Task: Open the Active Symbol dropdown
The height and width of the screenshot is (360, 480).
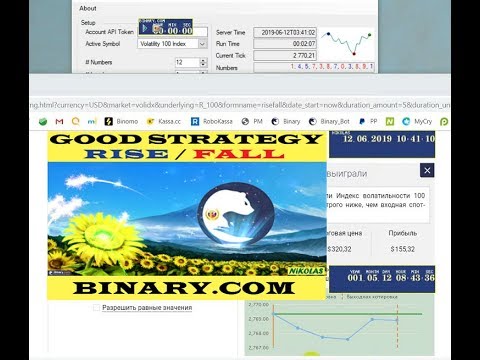Action: (x=202, y=44)
